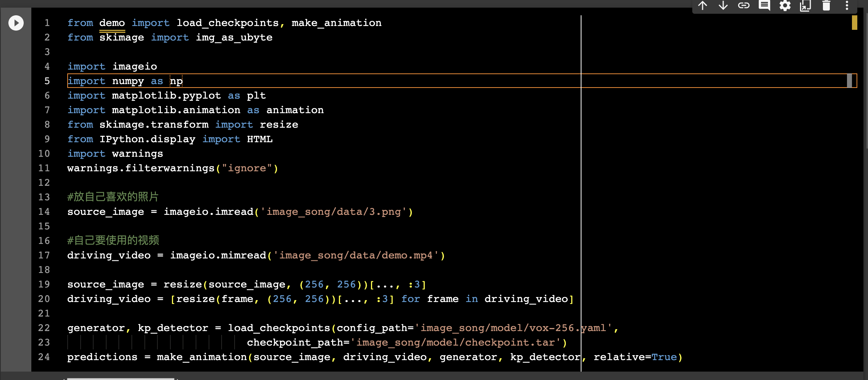The width and height of the screenshot is (868, 380).
Task: Click the string 'image_song/model/vox-256.yaml'
Action: [x=513, y=328]
